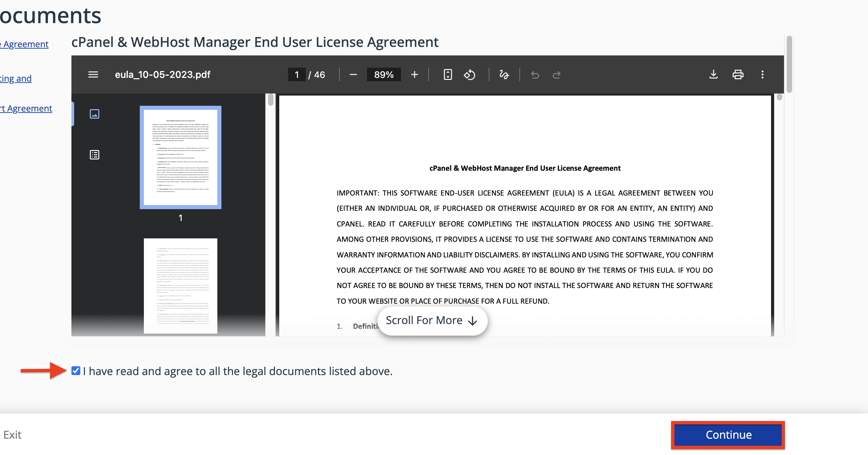Select the draw annotation tool

504,74
